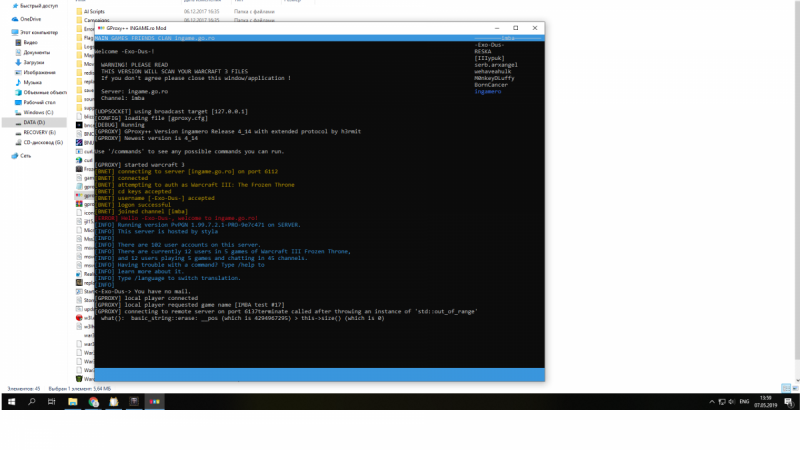Expand This PC in the navigation tree
This screenshot has height=450, width=800.
click(x=4, y=32)
